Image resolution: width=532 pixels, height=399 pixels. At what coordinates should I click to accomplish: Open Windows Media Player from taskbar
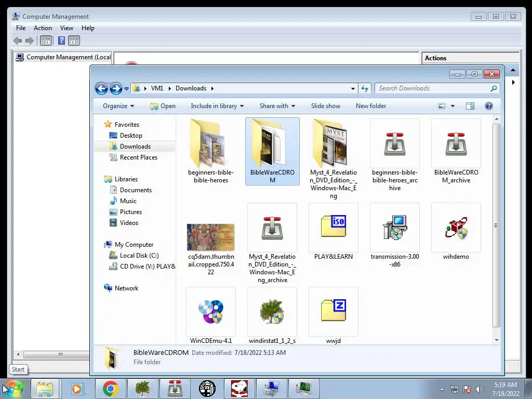point(77,389)
